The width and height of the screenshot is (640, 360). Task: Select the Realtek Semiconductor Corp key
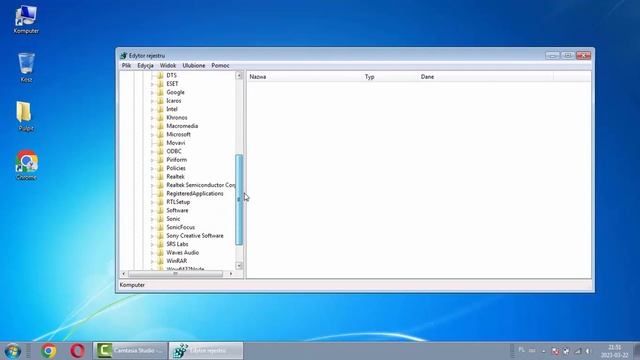(x=201, y=185)
